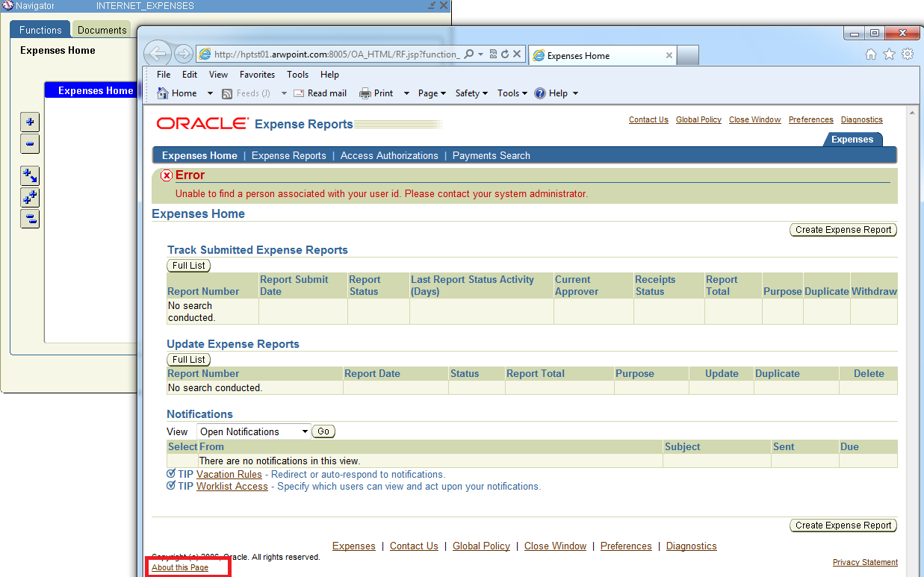Click the Close Window link at page top

point(754,119)
